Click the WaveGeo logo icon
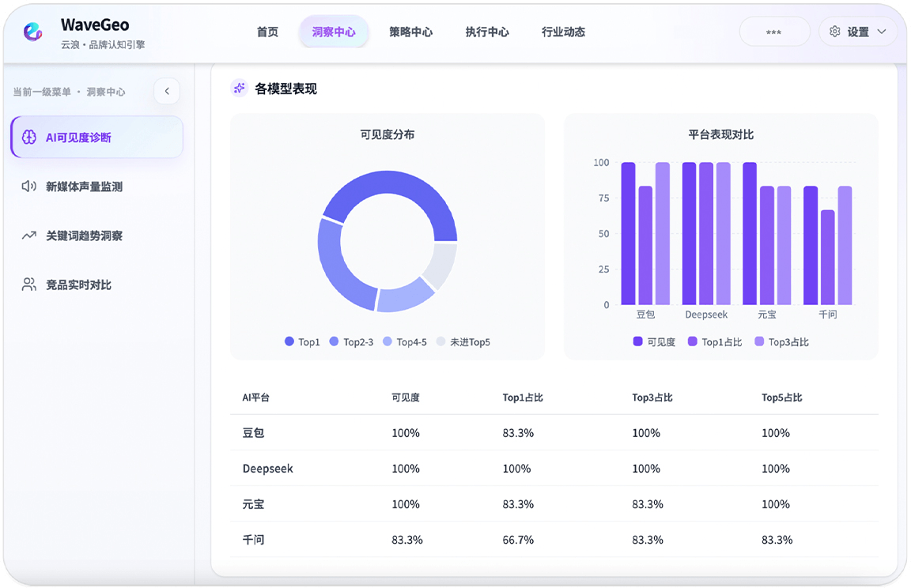911x588 pixels. tap(33, 32)
